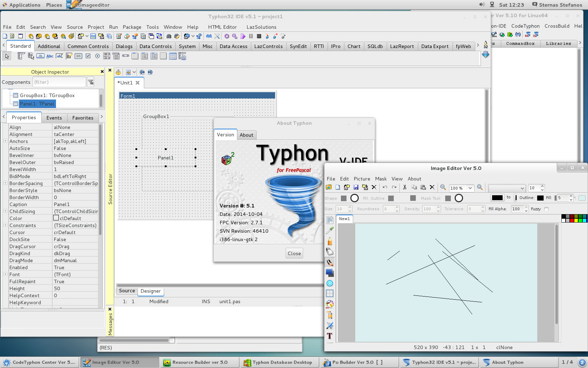Switch to About tab in About Typhon
Image resolution: width=588 pixels, height=368 pixels.
tap(246, 135)
